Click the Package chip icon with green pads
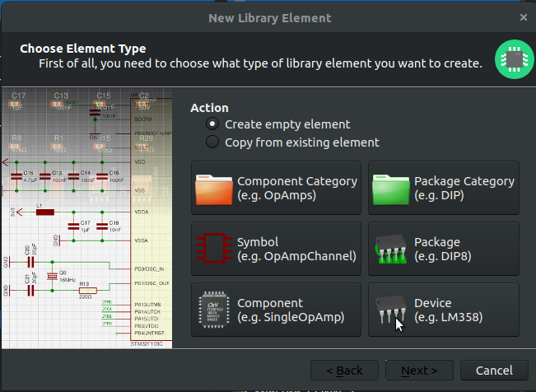 pyautogui.click(x=391, y=249)
